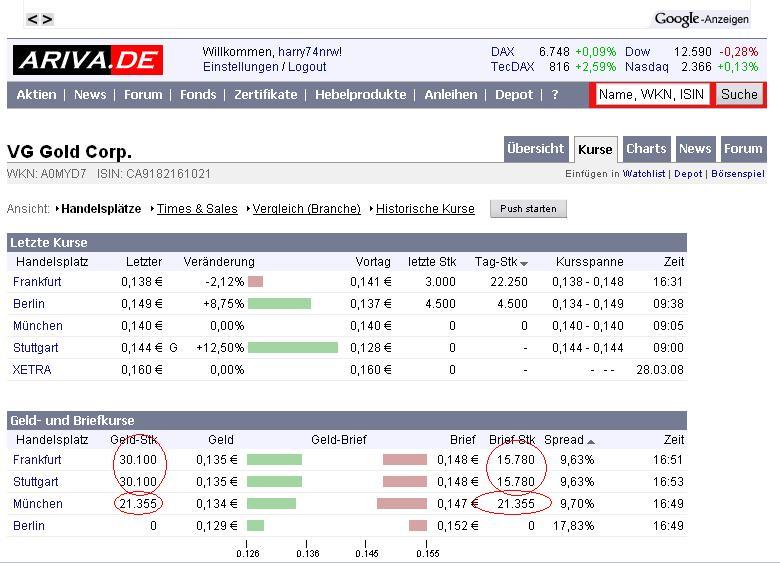Open Frankfurt in Geld- und Briefkurse table
This screenshot has width=780, height=563.
(x=37, y=460)
